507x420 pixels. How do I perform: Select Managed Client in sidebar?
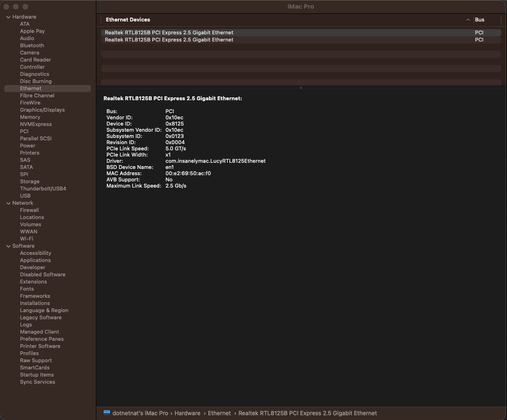tap(40, 332)
